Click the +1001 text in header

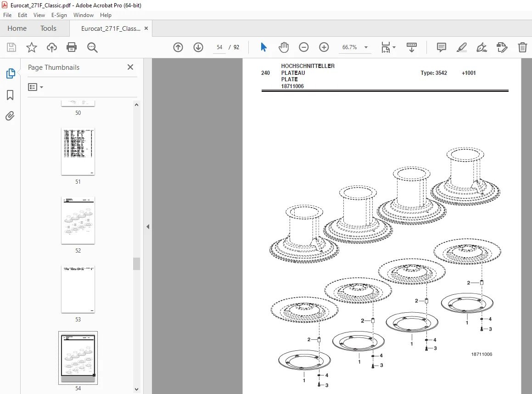469,73
